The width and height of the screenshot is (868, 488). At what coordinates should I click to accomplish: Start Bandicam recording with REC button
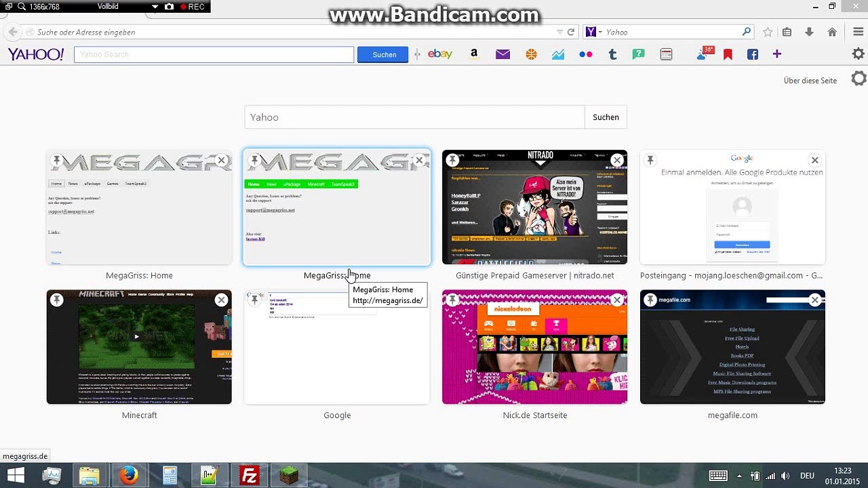click(x=193, y=7)
